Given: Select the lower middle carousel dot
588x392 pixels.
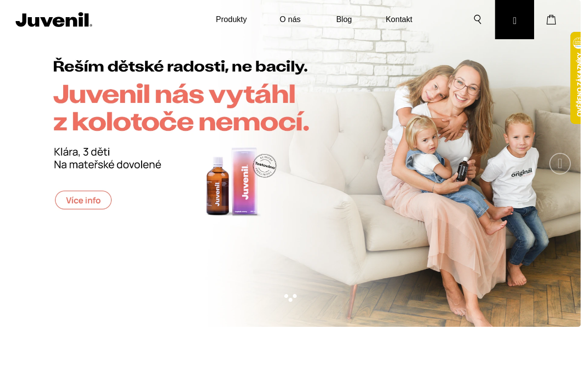Looking at the screenshot, I should tap(291, 300).
